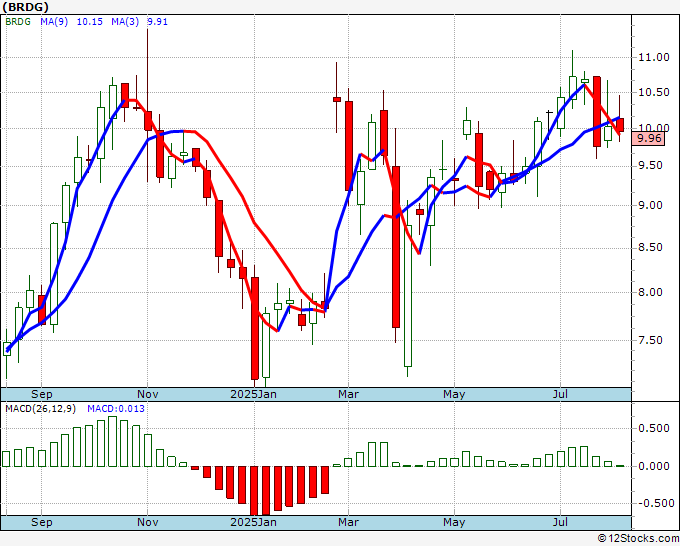
Task: Click Sep on the price chart axis
Action: click(42, 394)
